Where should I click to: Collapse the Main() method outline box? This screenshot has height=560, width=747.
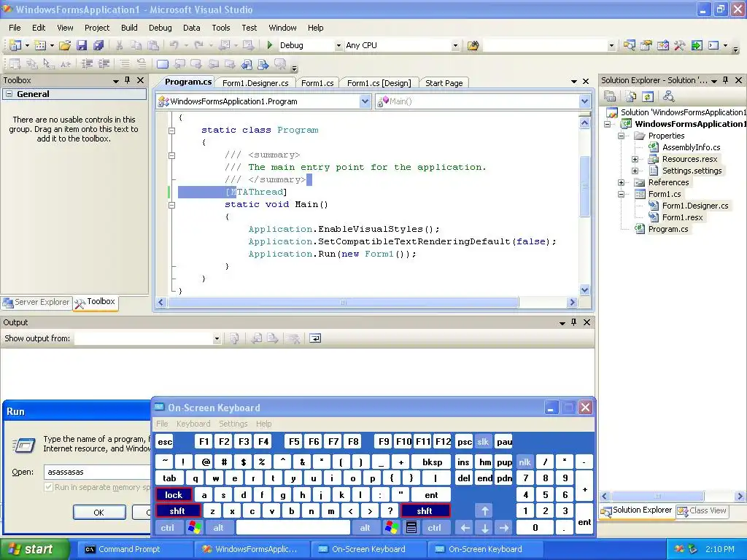(x=172, y=205)
